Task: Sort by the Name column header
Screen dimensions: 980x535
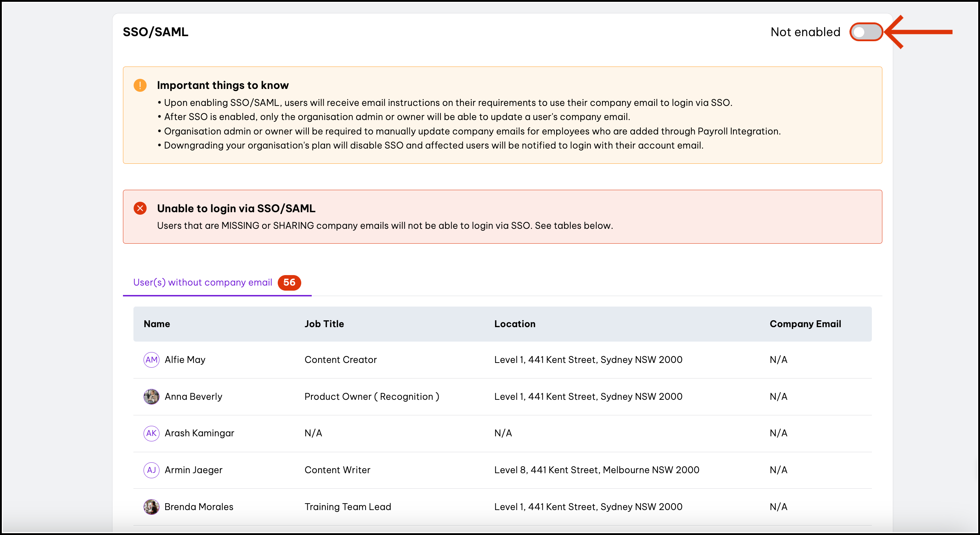Action: click(157, 324)
